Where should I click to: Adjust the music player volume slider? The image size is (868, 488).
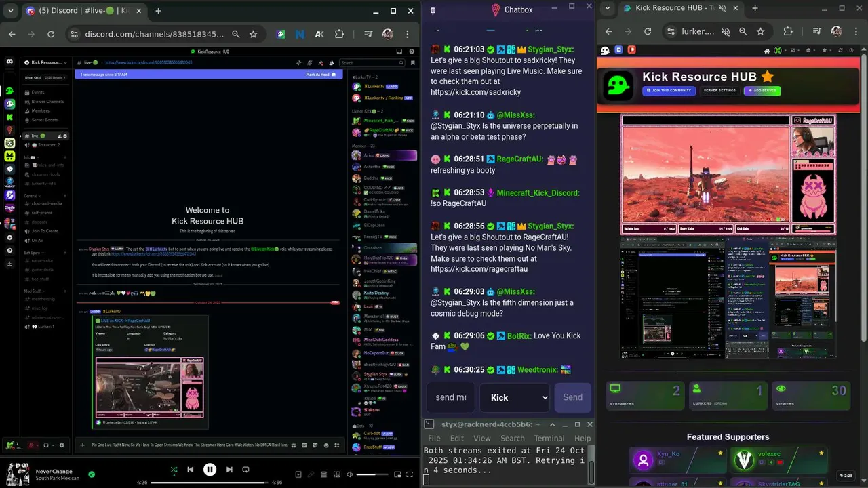pos(372,474)
